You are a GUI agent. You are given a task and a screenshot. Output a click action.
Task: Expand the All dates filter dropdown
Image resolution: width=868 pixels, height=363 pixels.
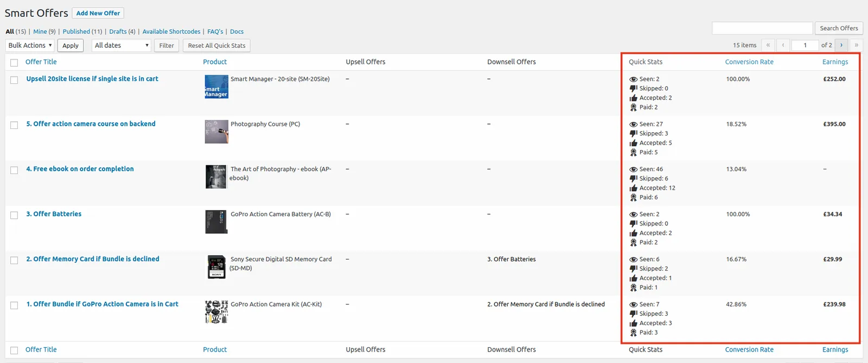pos(122,46)
